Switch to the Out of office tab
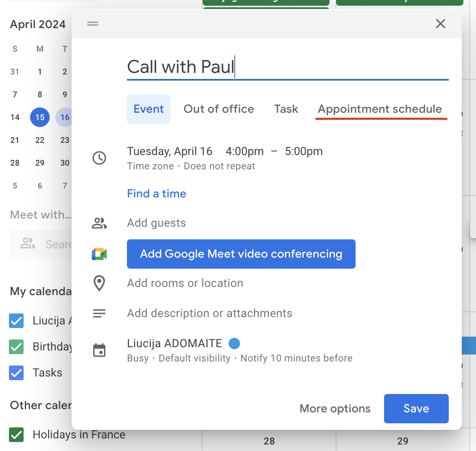 218,109
